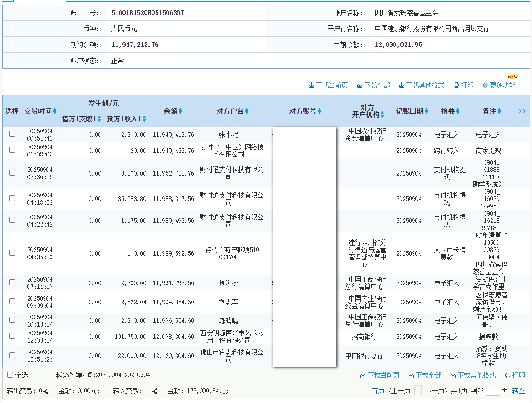Sort by 交易时间 column arrows
532x403 pixels.
pyautogui.click(x=55, y=111)
